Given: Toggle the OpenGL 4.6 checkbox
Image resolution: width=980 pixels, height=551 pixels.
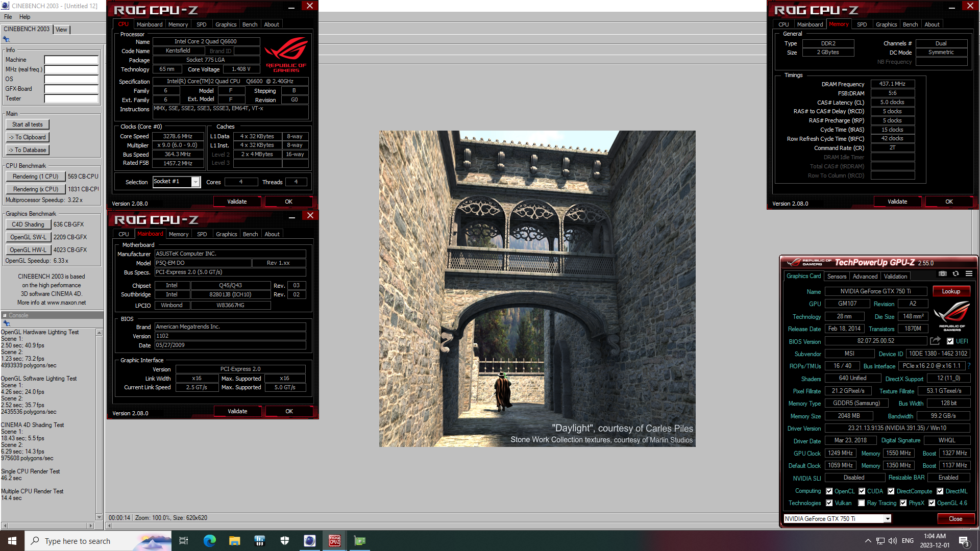Looking at the screenshot, I should [932, 503].
